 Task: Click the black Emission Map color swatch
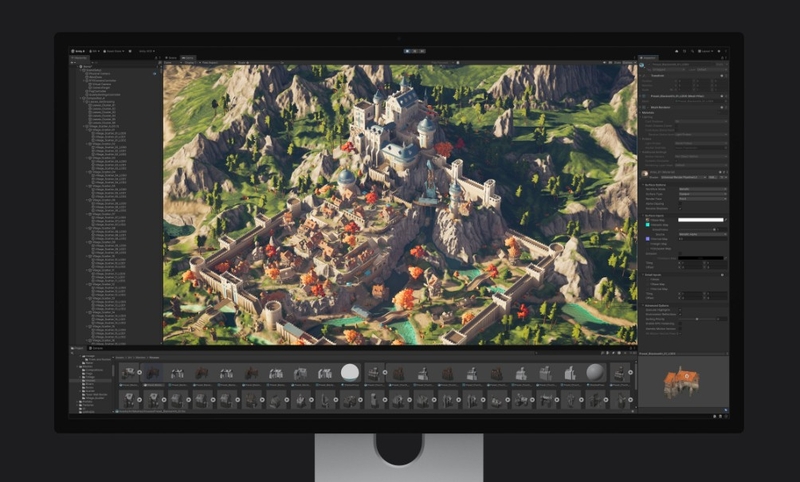point(701,258)
